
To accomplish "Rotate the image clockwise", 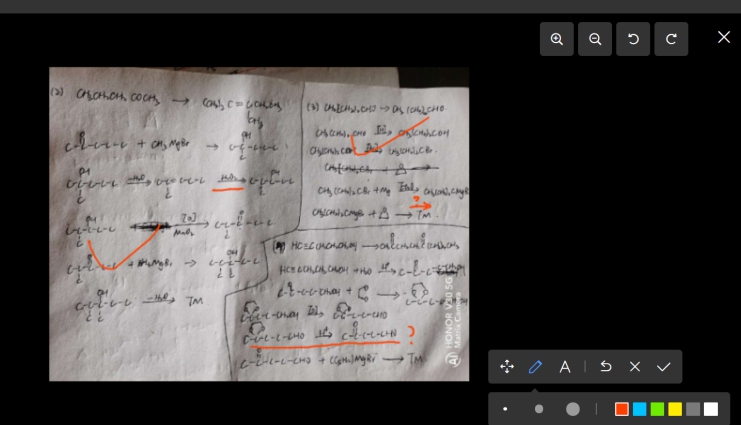I will 671,39.
